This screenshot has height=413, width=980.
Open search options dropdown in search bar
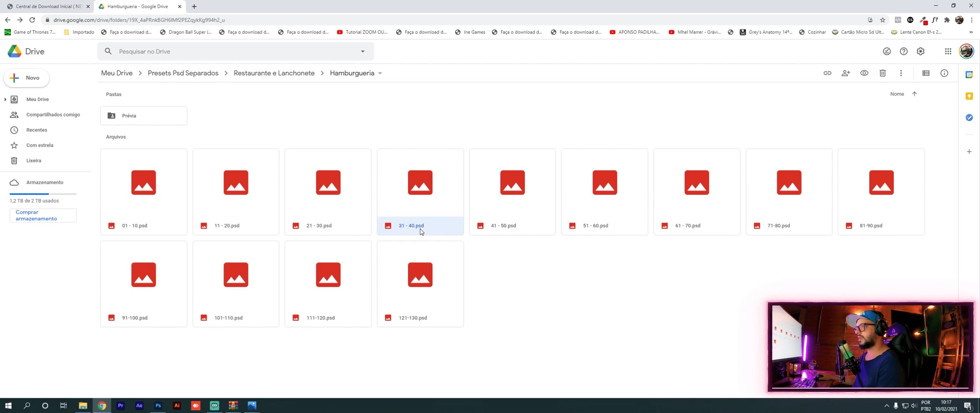[363, 52]
